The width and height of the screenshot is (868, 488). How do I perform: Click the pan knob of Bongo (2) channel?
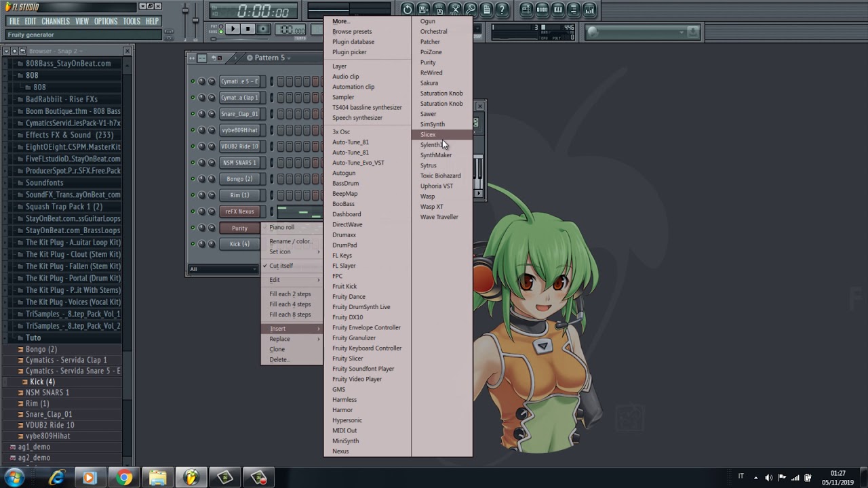(x=201, y=179)
